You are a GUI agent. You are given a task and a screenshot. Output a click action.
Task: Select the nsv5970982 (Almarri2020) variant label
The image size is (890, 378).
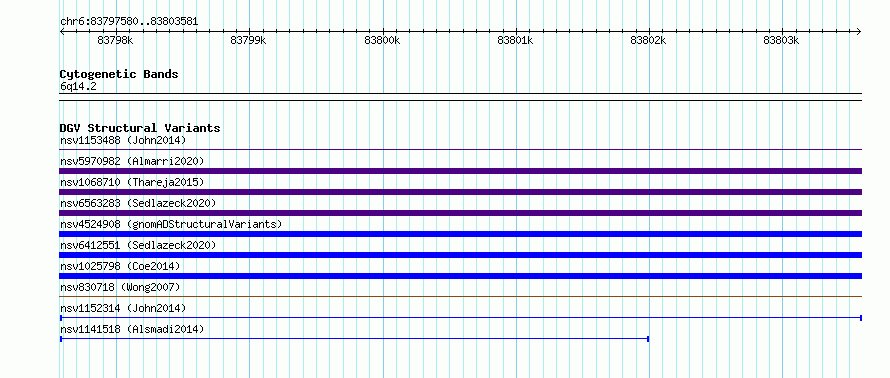tap(132, 161)
